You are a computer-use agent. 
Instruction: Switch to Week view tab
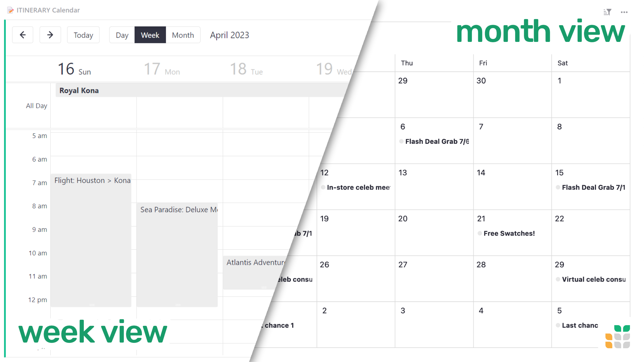[x=150, y=35]
